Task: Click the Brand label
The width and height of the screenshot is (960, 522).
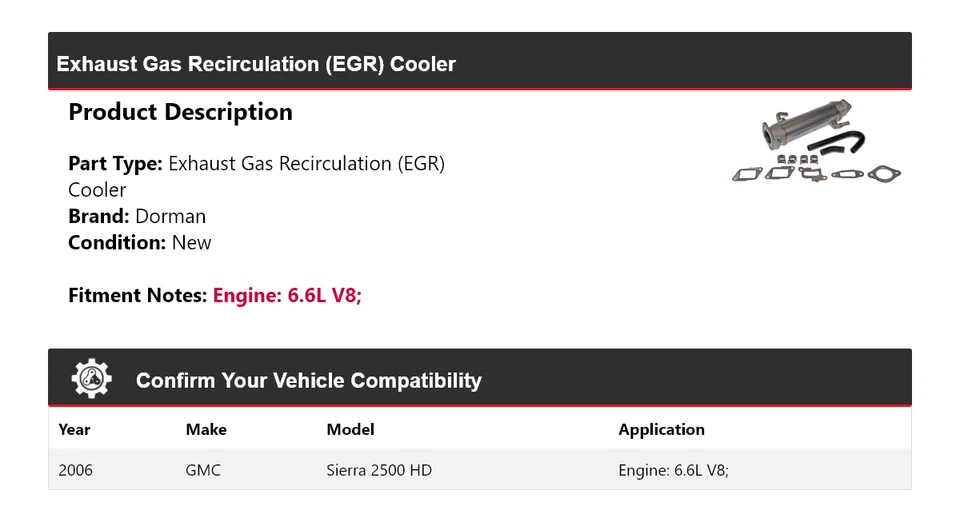Action: point(99,216)
